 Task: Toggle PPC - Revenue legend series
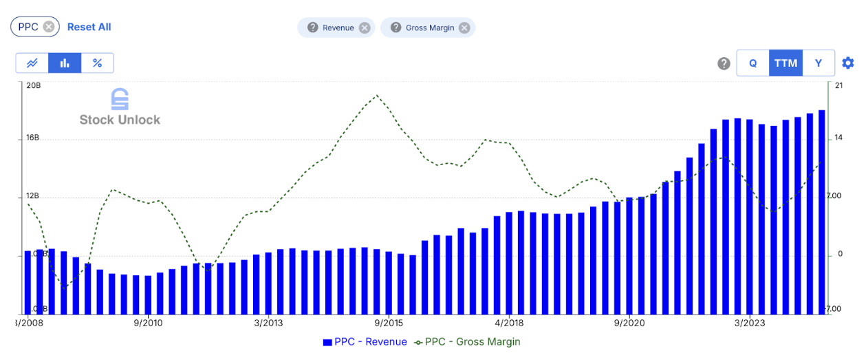pyautogui.click(x=370, y=342)
